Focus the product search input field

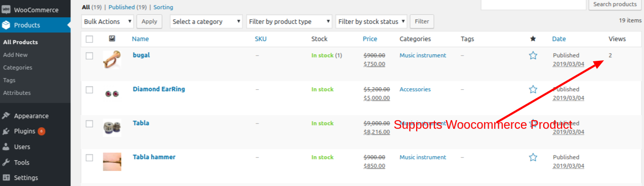click(x=533, y=4)
